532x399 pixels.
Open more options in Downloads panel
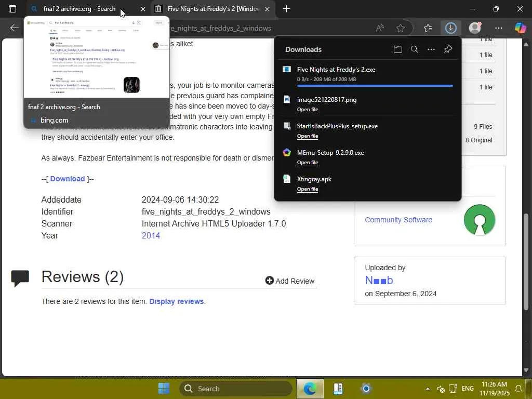[x=431, y=49]
